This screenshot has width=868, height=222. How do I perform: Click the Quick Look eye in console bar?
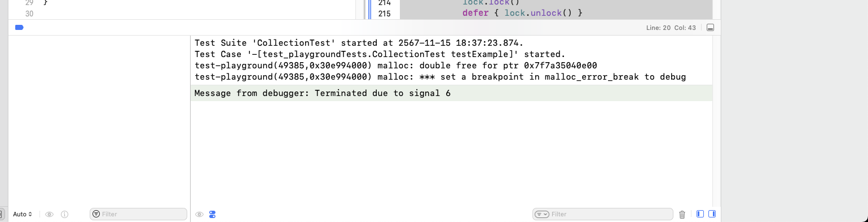199,215
